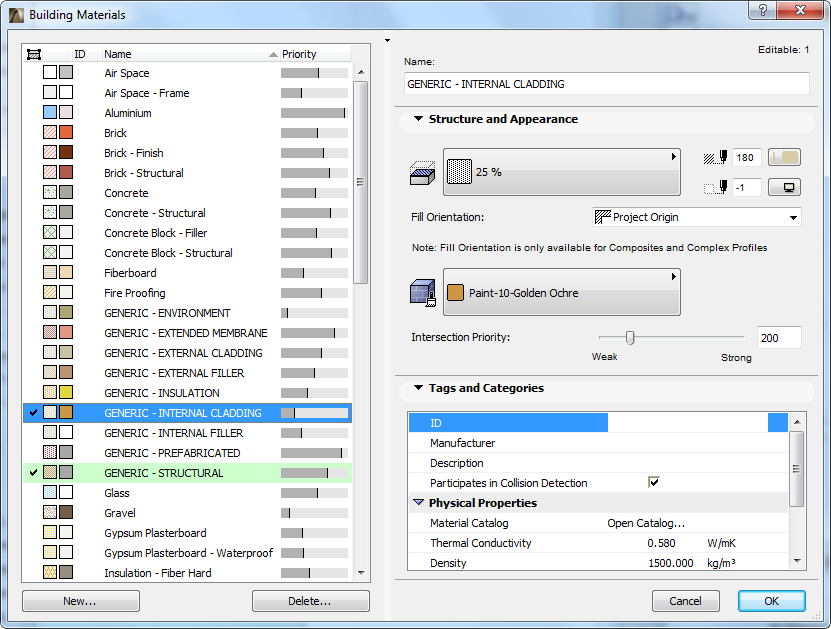
Task: Click the Name input field
Action: click(607, 84)
